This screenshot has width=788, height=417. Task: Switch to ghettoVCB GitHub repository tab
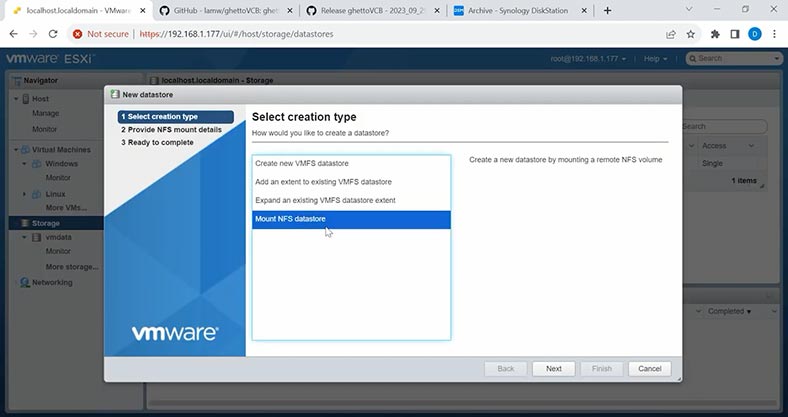(x=226, y=11)
